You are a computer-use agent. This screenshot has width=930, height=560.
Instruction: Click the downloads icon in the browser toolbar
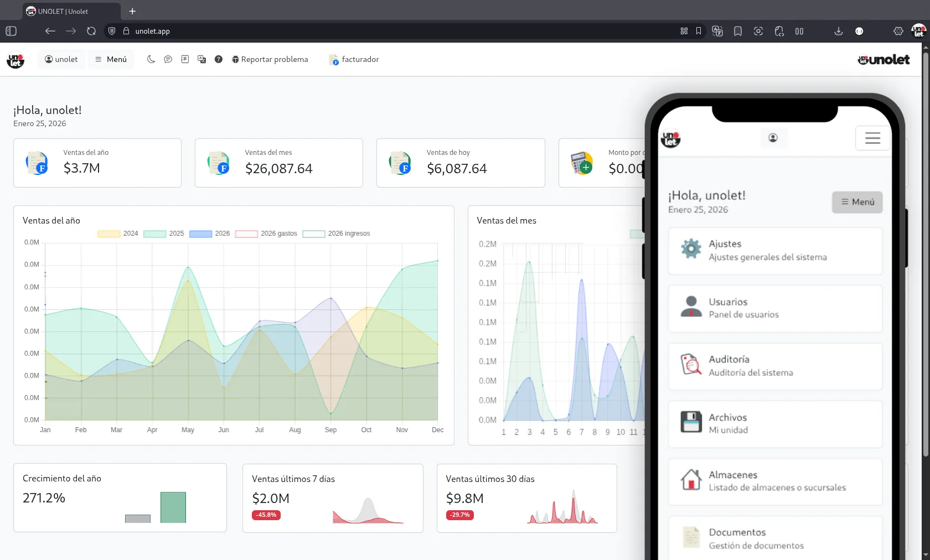(x=838, y=32)
